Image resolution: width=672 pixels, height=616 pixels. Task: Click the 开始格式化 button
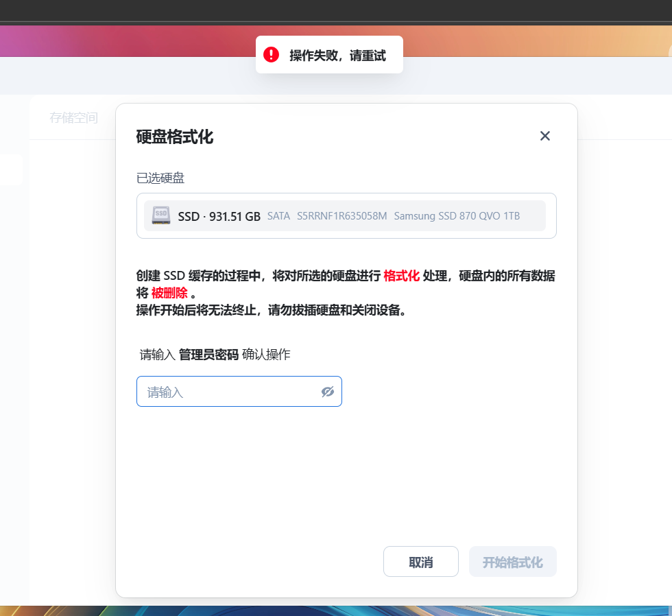click(x=512, y=561)
